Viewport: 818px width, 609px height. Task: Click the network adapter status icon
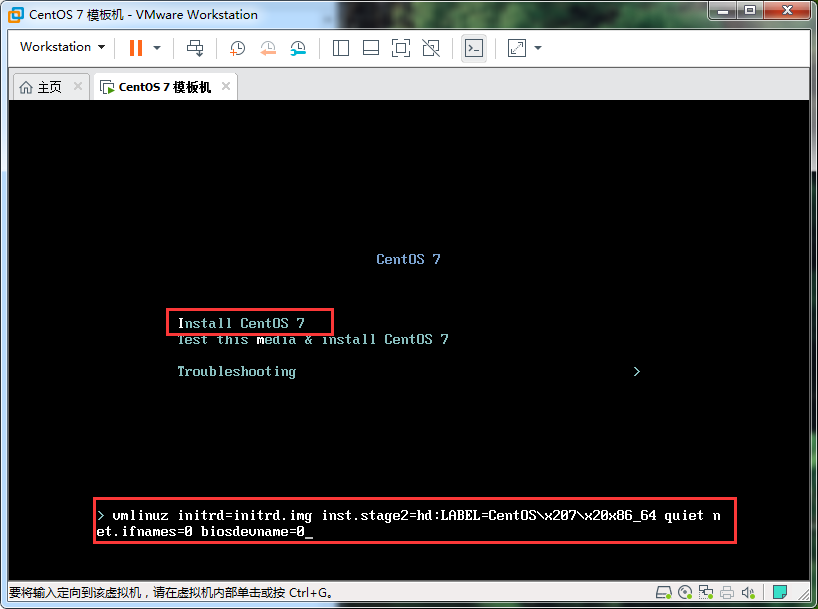706,592
